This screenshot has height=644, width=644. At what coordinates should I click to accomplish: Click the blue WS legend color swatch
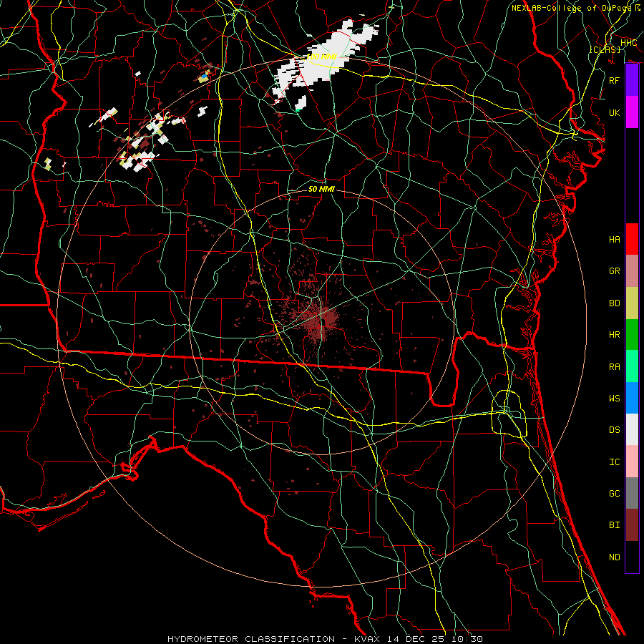[632, 398]
